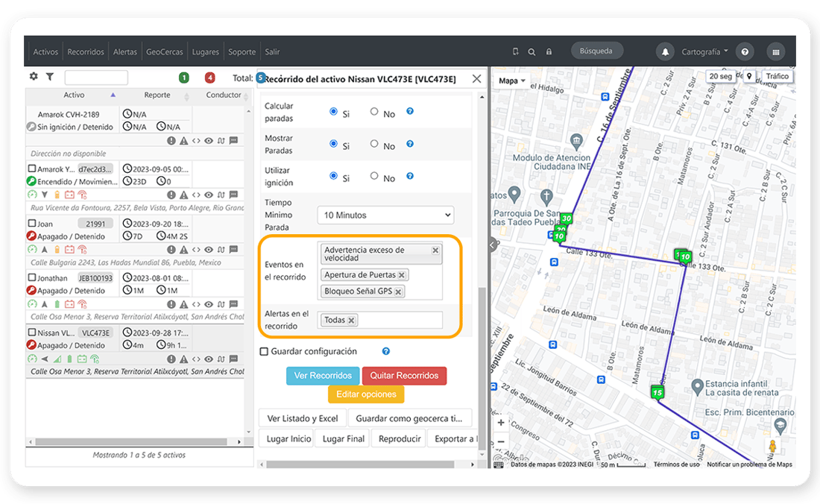The width and height of the screenshot is (820, 504).
Task: Click the Lugar Inicio button
Action: tap(288, 438)
